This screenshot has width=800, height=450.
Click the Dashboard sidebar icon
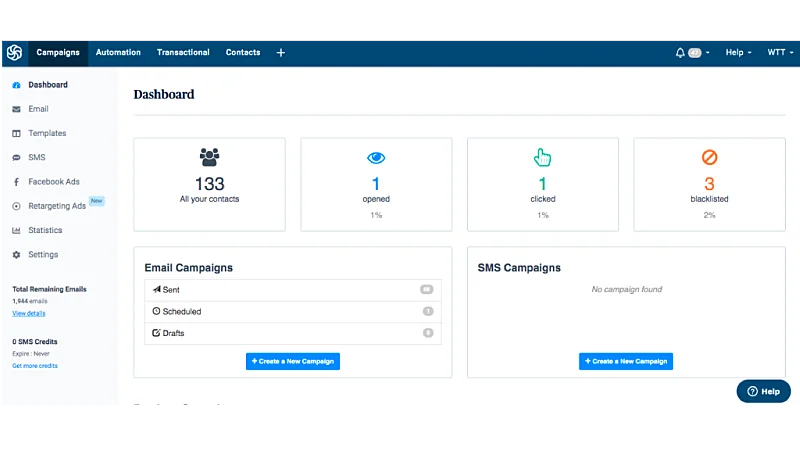pos(16,85)
